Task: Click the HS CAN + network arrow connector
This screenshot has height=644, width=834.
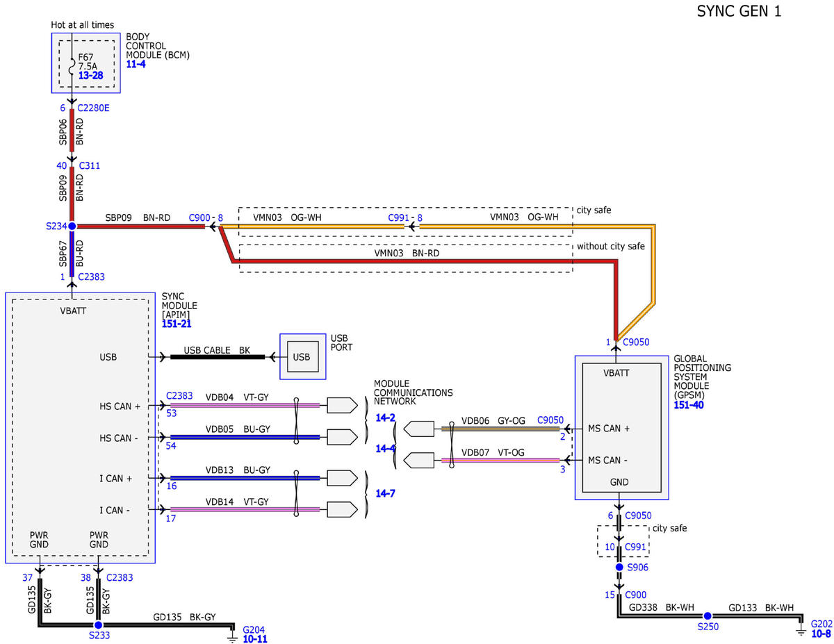Action: [341, 404]
